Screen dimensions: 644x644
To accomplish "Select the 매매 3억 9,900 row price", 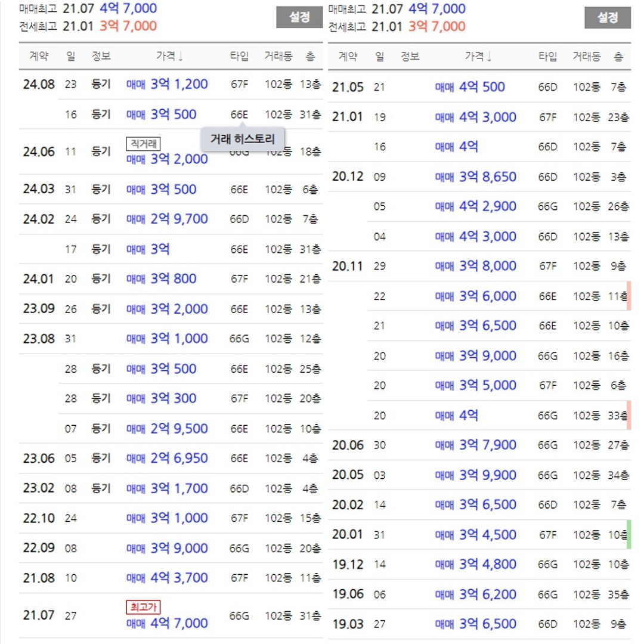I will [x=476, y=475].
